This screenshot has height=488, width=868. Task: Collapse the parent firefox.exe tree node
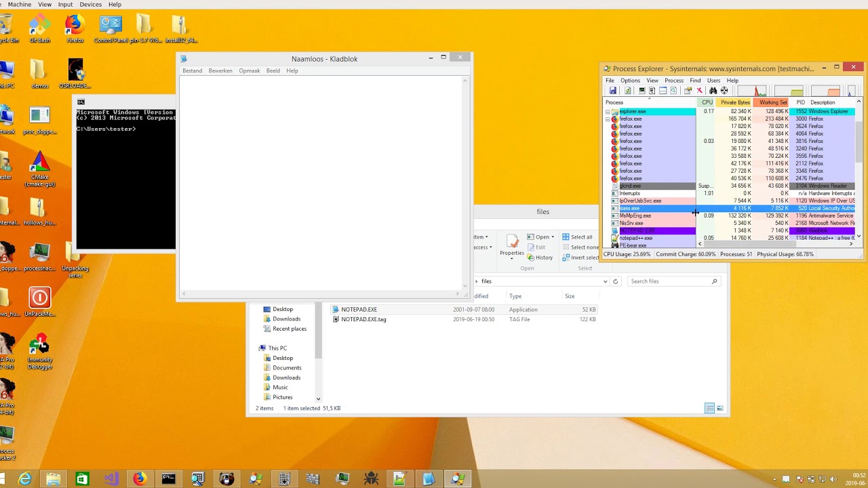click(x=608, y=119)
